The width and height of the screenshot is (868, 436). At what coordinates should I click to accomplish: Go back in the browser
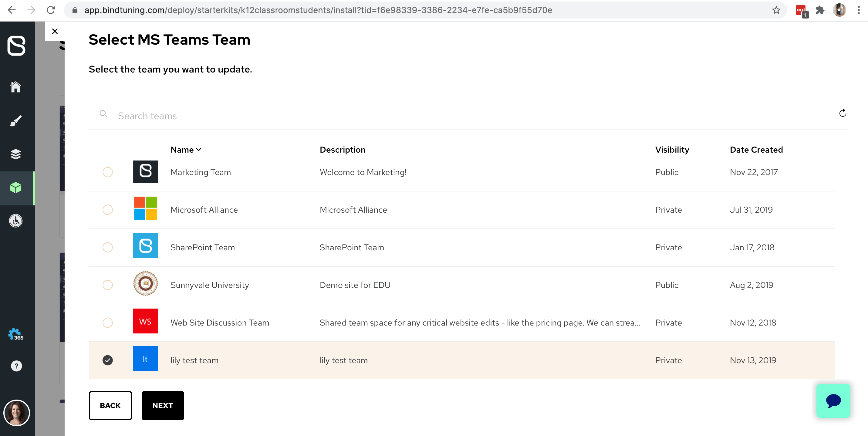tap(12, 10)
